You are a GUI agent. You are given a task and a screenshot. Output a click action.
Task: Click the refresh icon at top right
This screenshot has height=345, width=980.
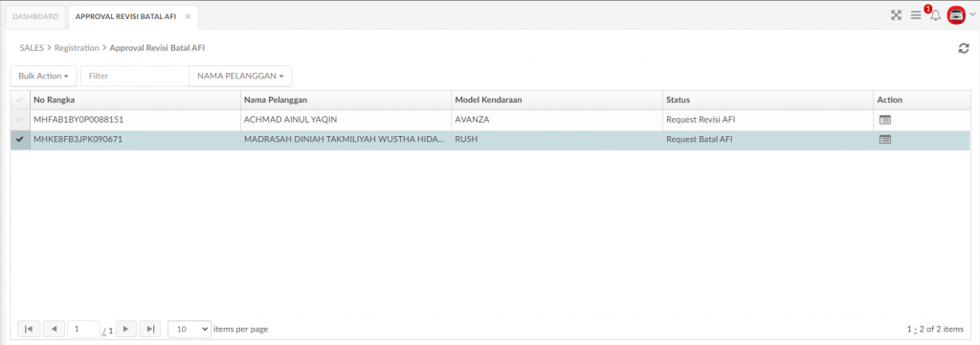point(963,48)
